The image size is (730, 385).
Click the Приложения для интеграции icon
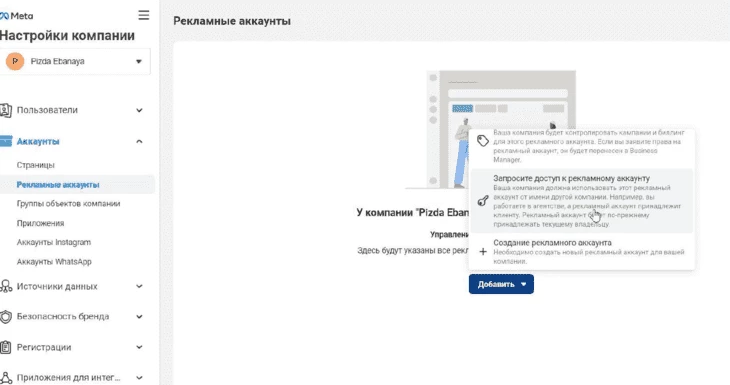pyautogui.click(x=6, y=378)
